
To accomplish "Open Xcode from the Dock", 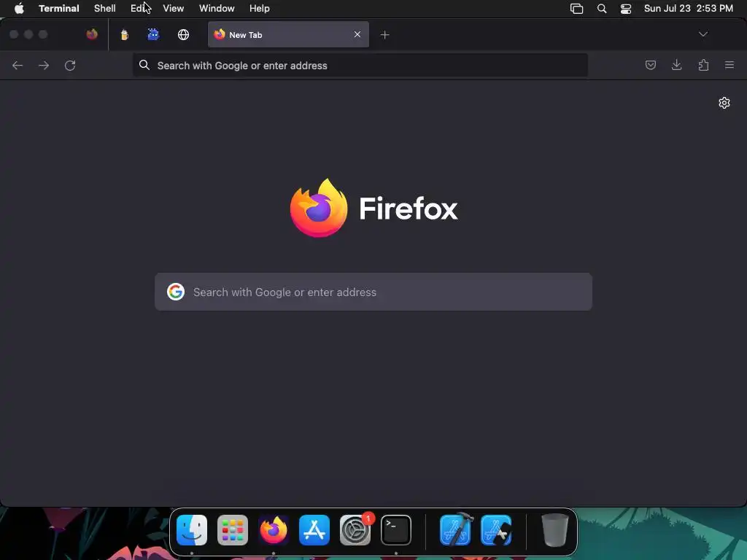I will point(456,529).
